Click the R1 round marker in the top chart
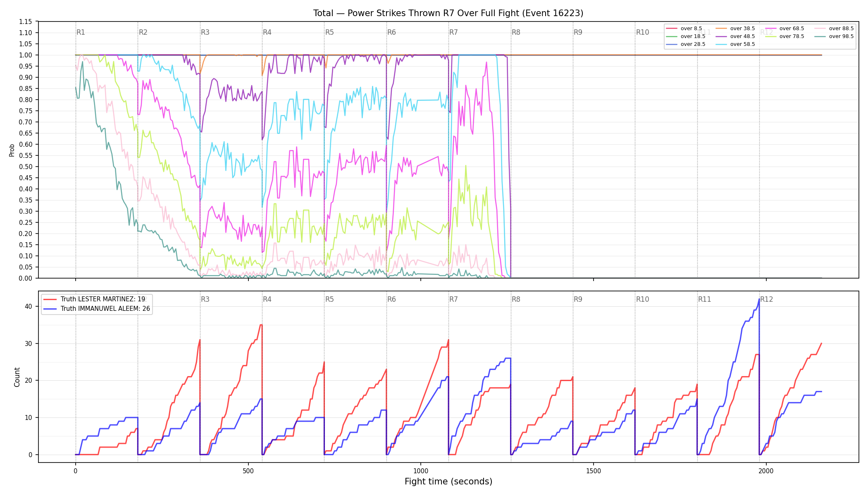The image size is (868, 496). coord(81,32)
